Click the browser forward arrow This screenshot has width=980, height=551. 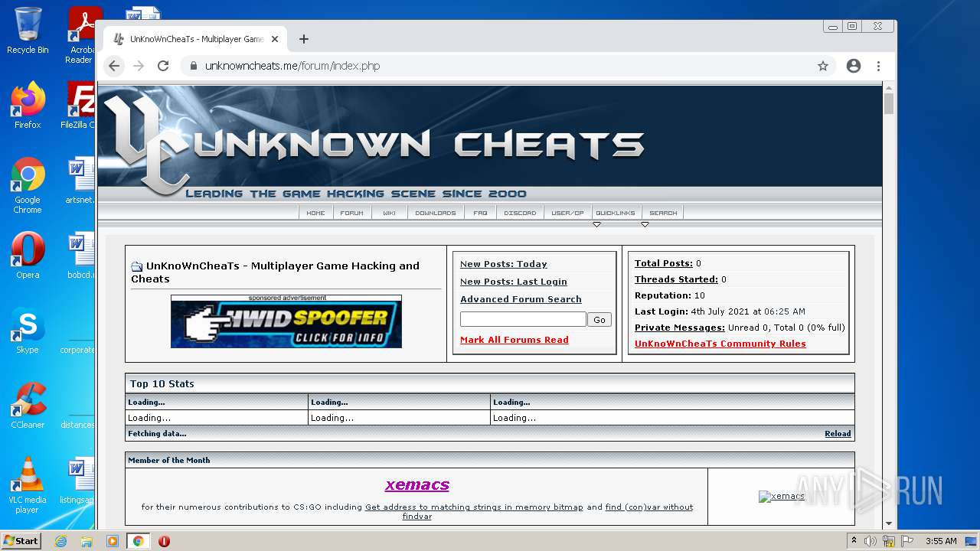(x=139, y=66)
